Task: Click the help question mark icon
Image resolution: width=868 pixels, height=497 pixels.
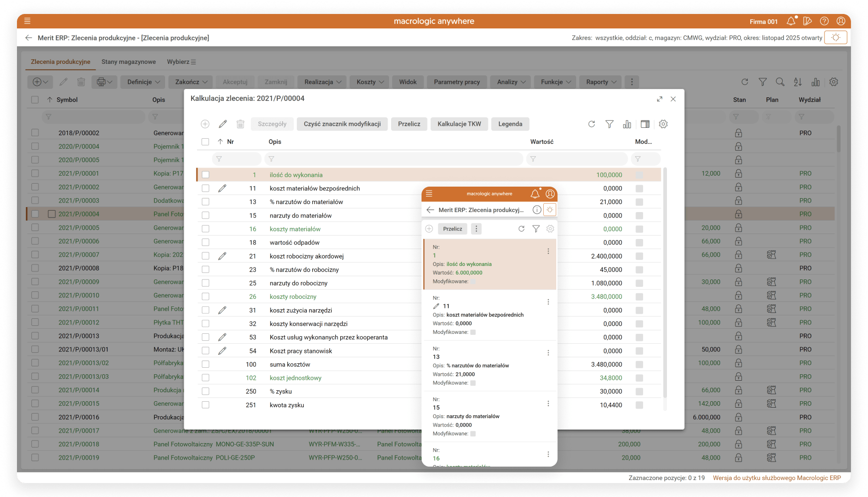Action: [x=824, y=21]
